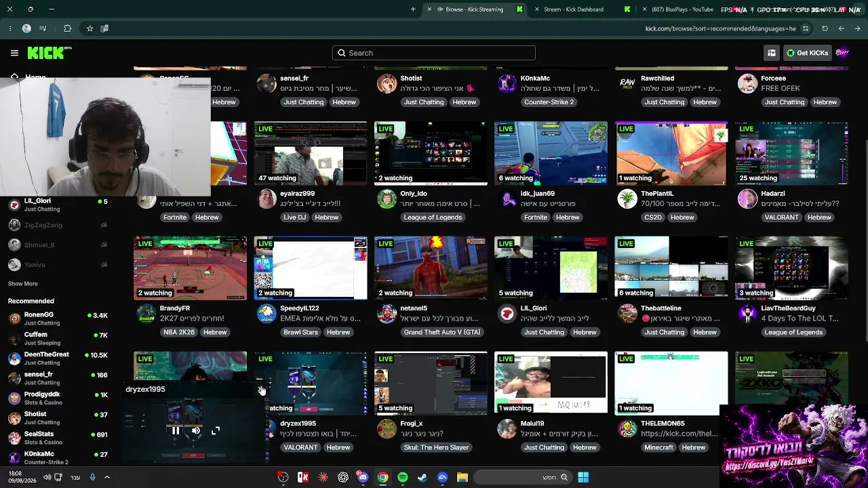Go to the Kick logo home page
The height and width of the screenshot is (488, 868).
coord(50,53)
